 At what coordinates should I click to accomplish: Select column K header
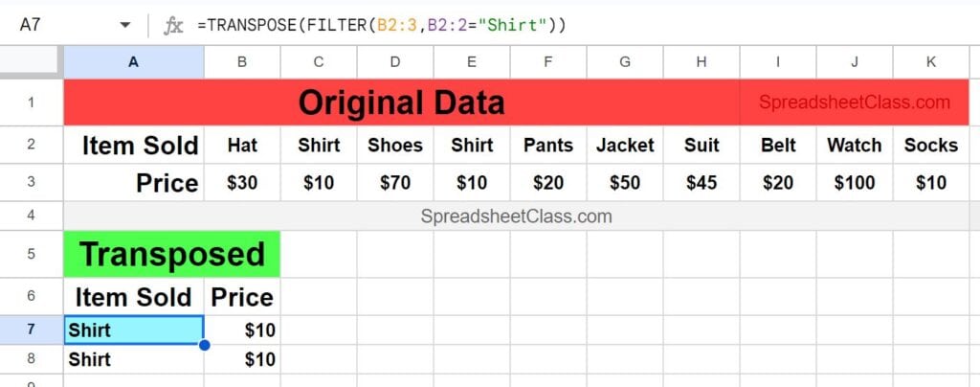[931, 62]
